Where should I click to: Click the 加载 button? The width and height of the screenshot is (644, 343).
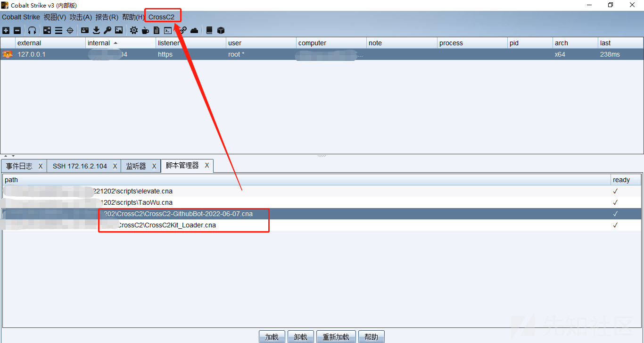click(272, 337)
